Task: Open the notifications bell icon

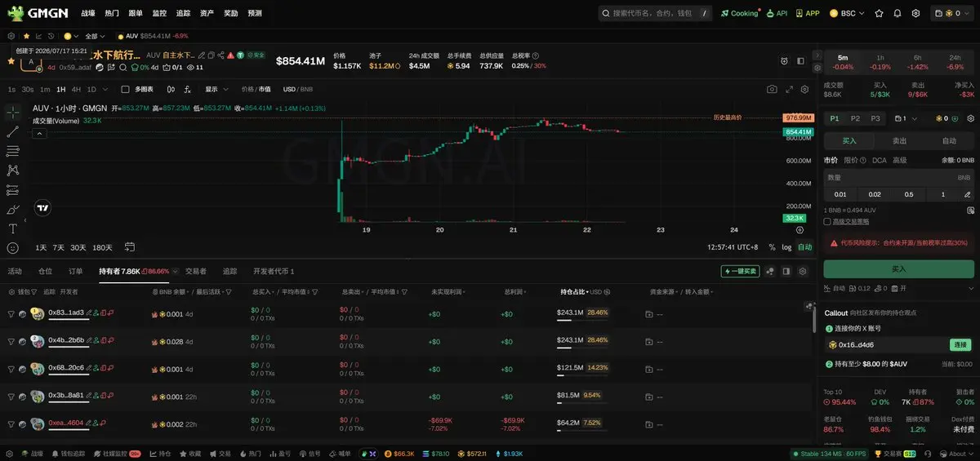Action: click(898, 13)
